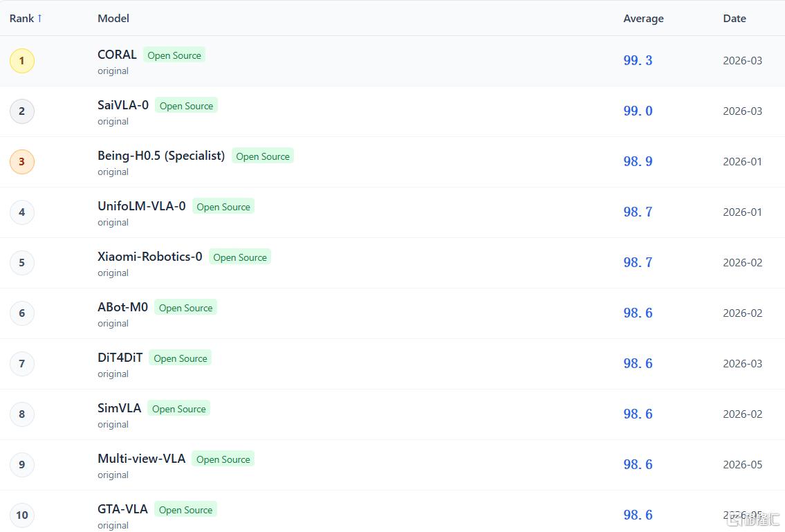The image size is (785, 532).
Task: Open the Being-H0.5 (Specialist) model entry
Action: pos(161,156)
